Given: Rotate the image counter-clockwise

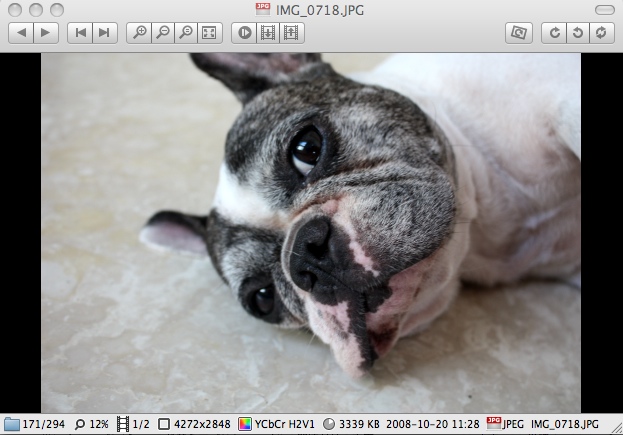Looking at the screenshot, I should [578, 33].
